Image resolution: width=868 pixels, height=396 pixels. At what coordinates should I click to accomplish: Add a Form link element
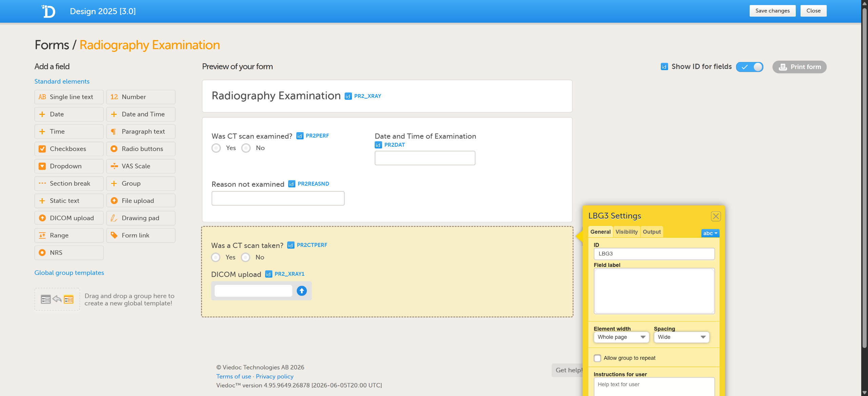[141, 235]
